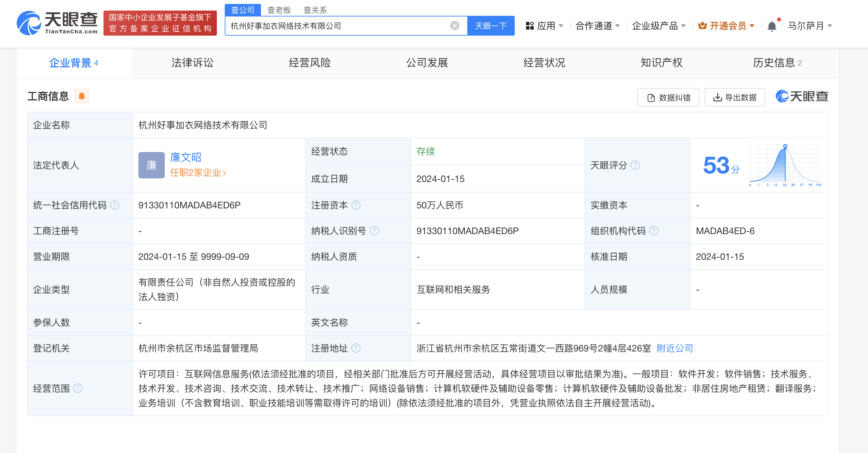Screen dimensions: 868x453
Task: Switch to the 历史信息 tab
Action: (x=778, y=63)
